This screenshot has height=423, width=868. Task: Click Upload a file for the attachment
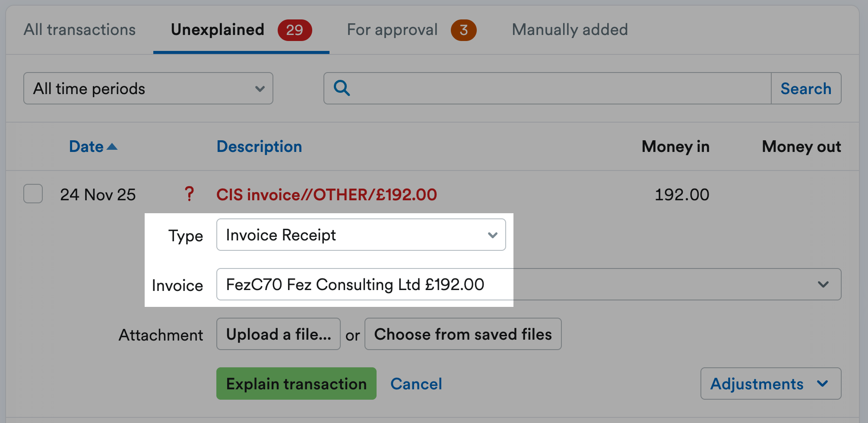coord(278,334)
